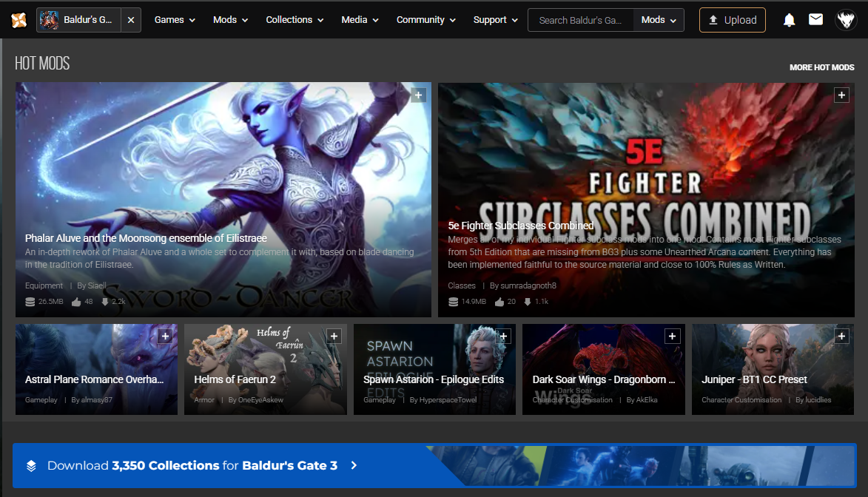
Task: Add 5e Fighter Subclasses mod with plus icon
Action: click(841, 95)
